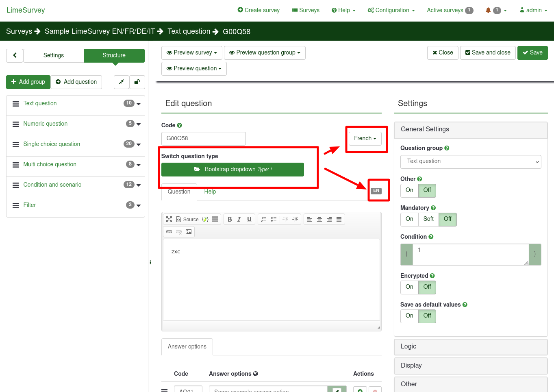The width and height of the screenshot is (554, 392).
Task: Click the Save and close button
Action: (488, 52)
